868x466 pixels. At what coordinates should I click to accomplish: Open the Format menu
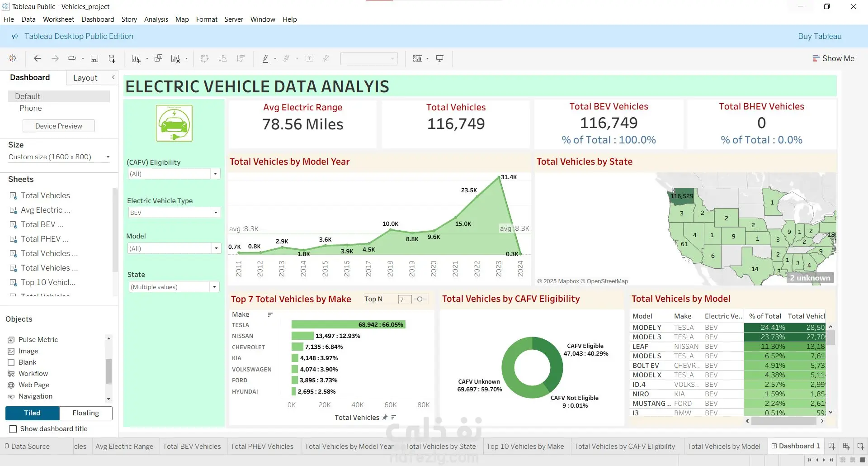(207, 19)
